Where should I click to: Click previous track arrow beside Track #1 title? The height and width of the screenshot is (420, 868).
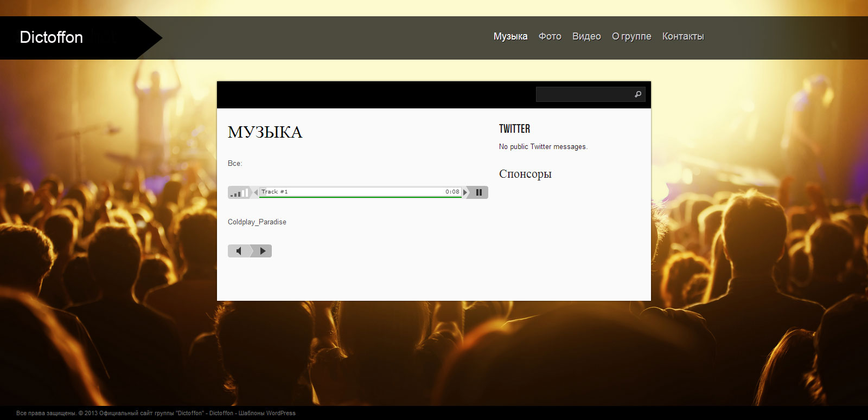(256, 192)
